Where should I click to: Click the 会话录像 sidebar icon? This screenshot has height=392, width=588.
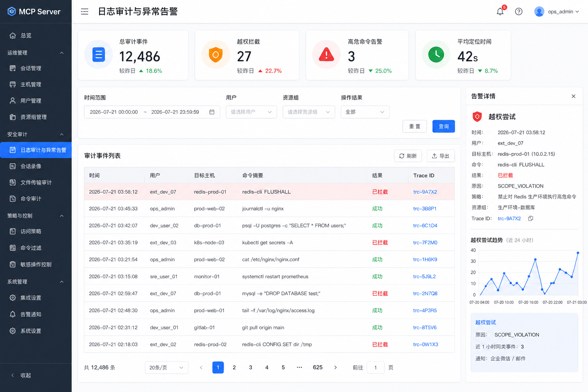[13, 166]
